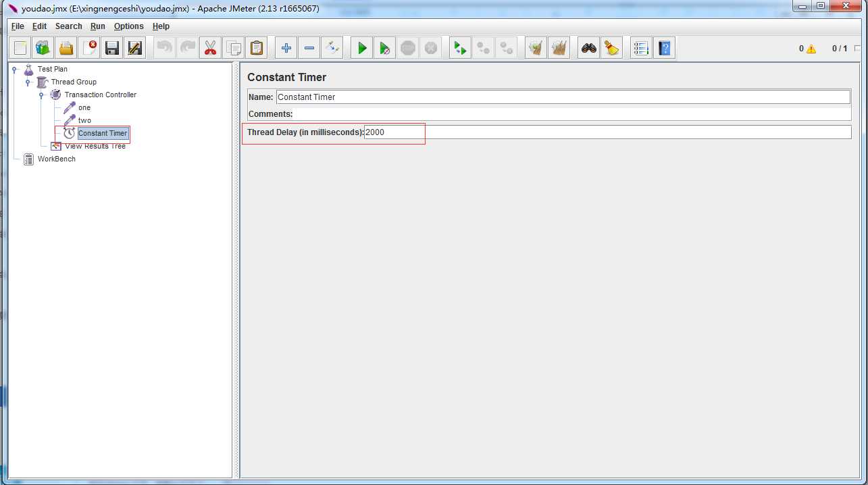Viewport: 868px width, 485px height.
Task: Click the Comments input field
Action: click(x=572, y=114)
